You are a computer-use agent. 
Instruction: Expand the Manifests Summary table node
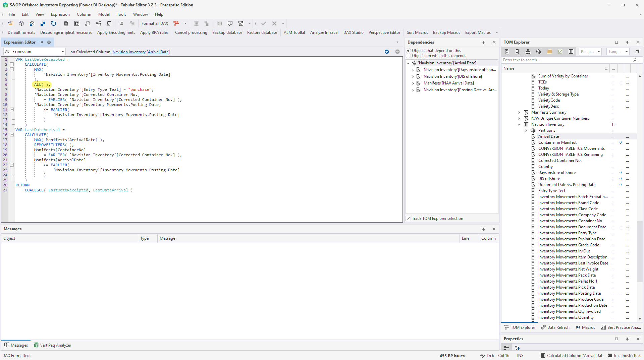[x=519, y=112]
